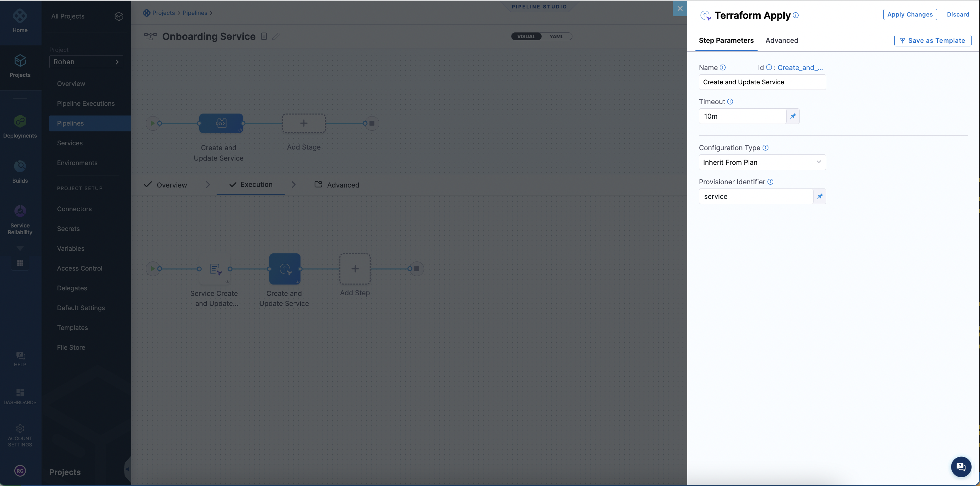
Task: Switch to the Advanced step tab
Action: point(781,41)
